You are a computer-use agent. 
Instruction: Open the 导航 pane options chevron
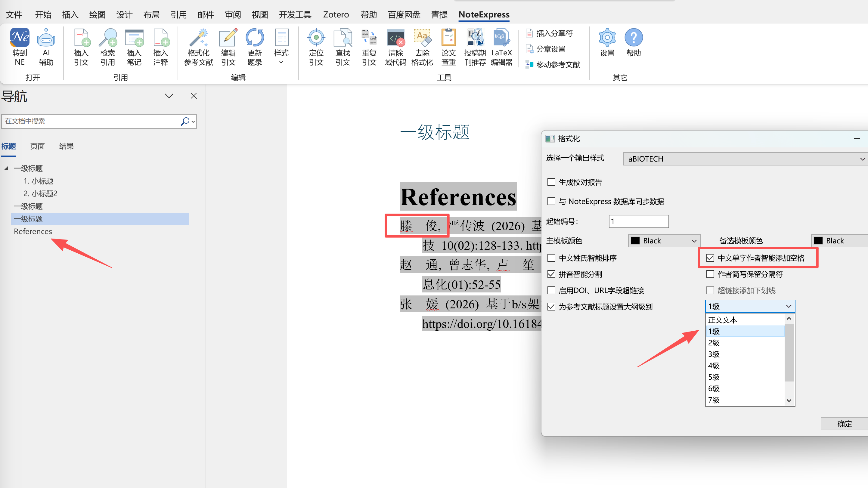(169, 96)
